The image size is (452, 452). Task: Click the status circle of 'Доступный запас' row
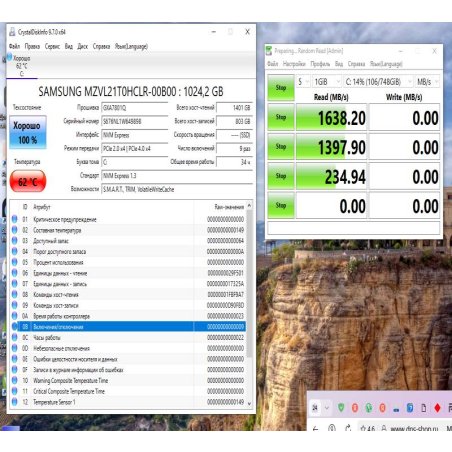pyautogui.click(x=15, y=240)
